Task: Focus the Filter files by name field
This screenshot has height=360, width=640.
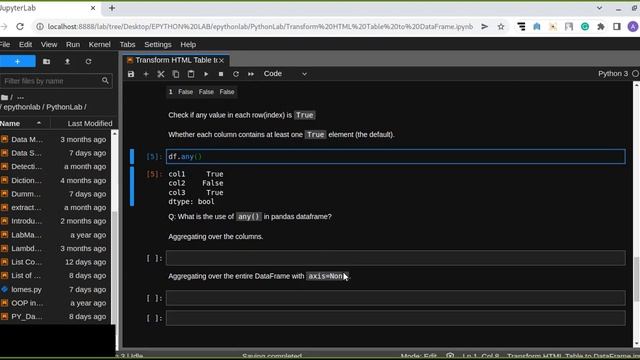Action: 56,81
